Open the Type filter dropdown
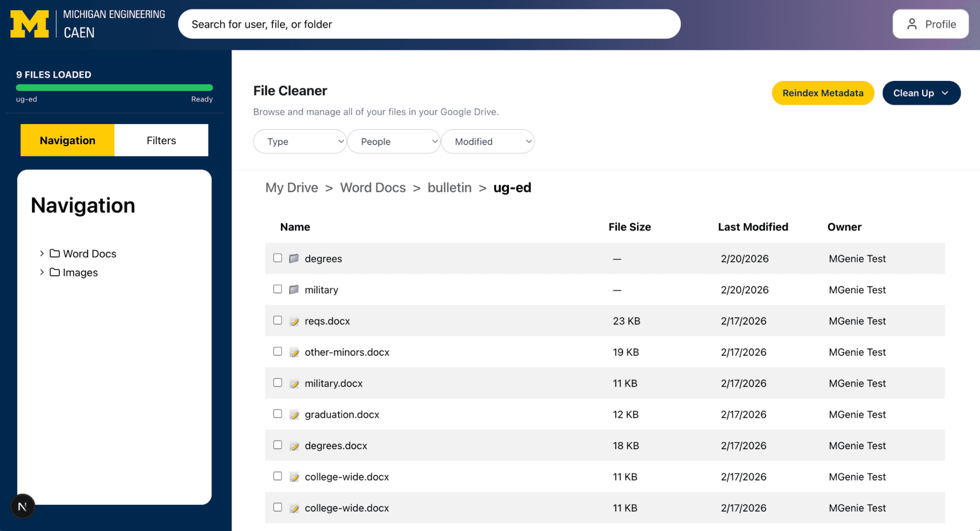 coord(300,142)
